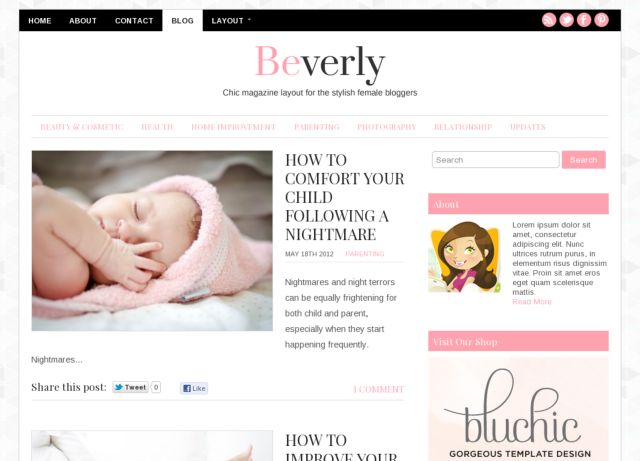Open the About menu item
This screenshot has width=640, height=461.
(x=83, y=21)
